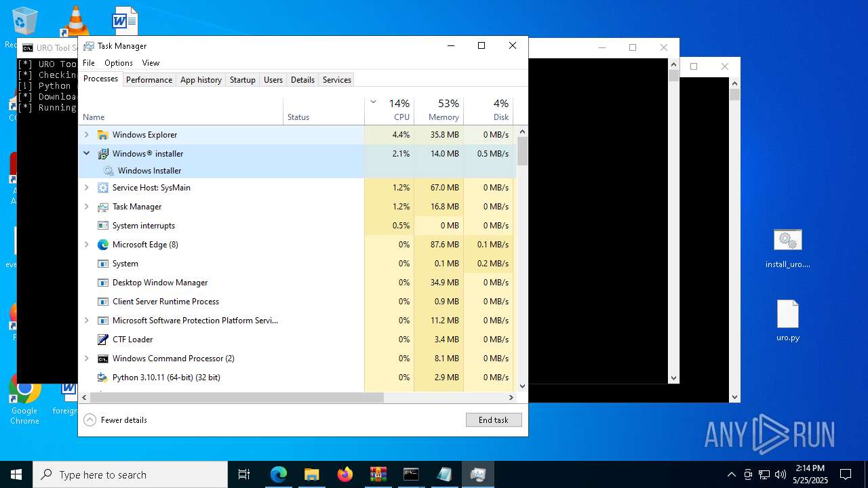This screenshot has width=868, height=488.
Task: Expand Microsoft Software Protection Platform group
Action: 86,321
